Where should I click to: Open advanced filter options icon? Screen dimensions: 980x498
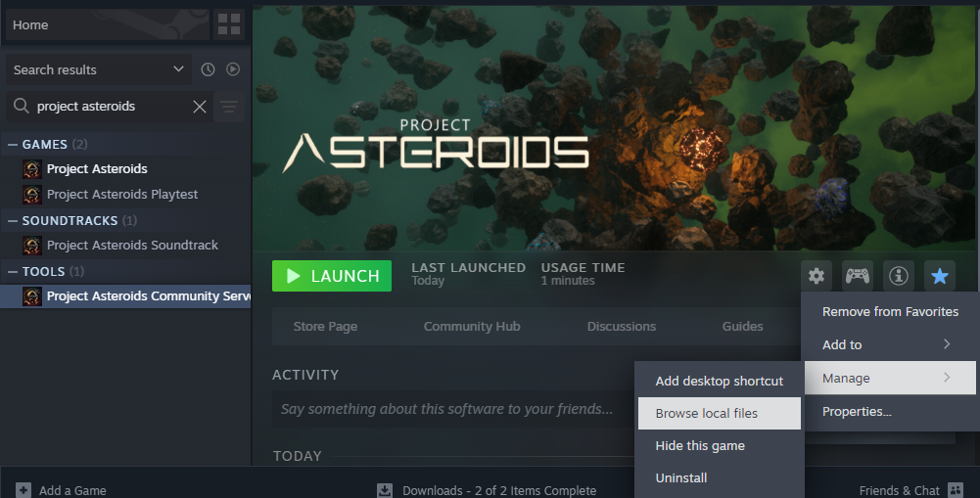(229, 107)
